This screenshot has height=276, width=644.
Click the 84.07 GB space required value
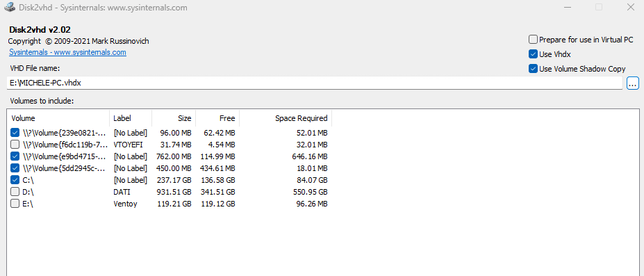coord(312,179)
